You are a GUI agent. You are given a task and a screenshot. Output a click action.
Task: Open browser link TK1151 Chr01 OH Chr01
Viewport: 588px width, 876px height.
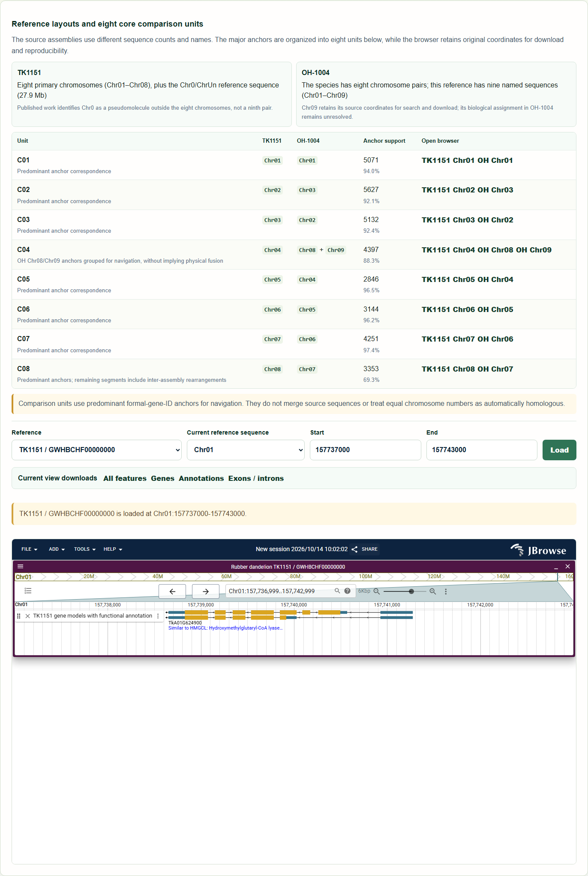467,160
